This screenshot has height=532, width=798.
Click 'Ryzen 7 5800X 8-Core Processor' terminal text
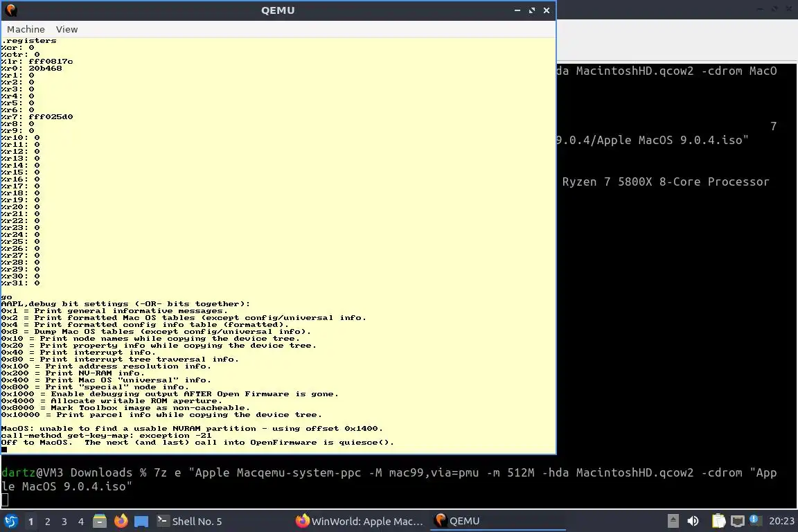[666, 182]
